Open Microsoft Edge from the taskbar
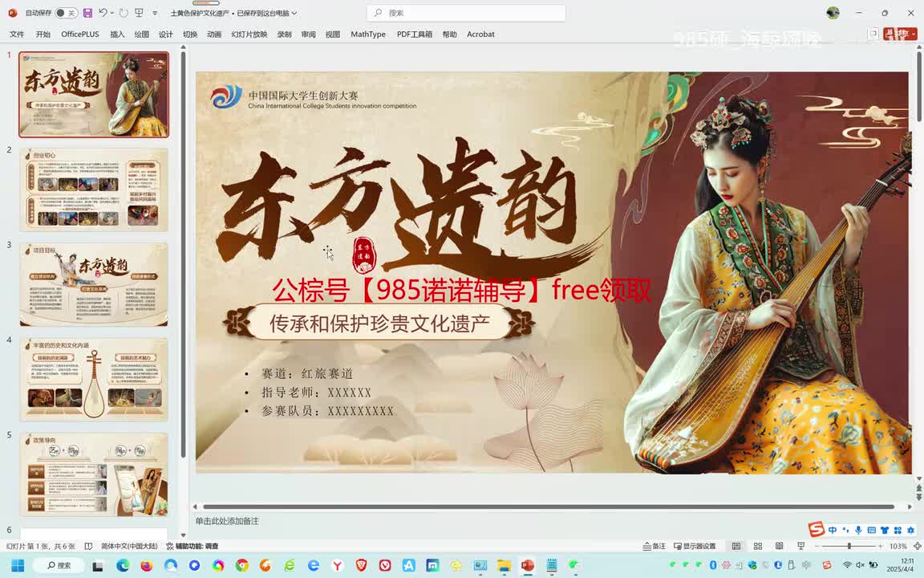This screenshot has height=578, width=924. point(123,565)
